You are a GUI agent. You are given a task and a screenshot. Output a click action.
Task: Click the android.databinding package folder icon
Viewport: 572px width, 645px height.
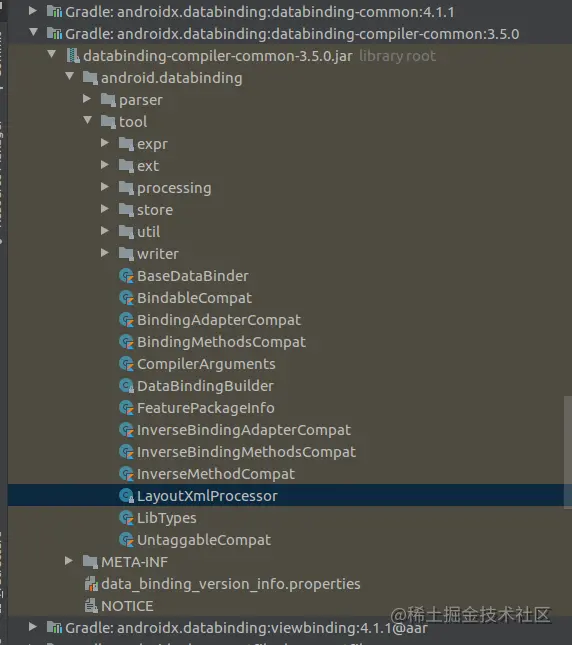pyautogui.click(x=90, y=78)
